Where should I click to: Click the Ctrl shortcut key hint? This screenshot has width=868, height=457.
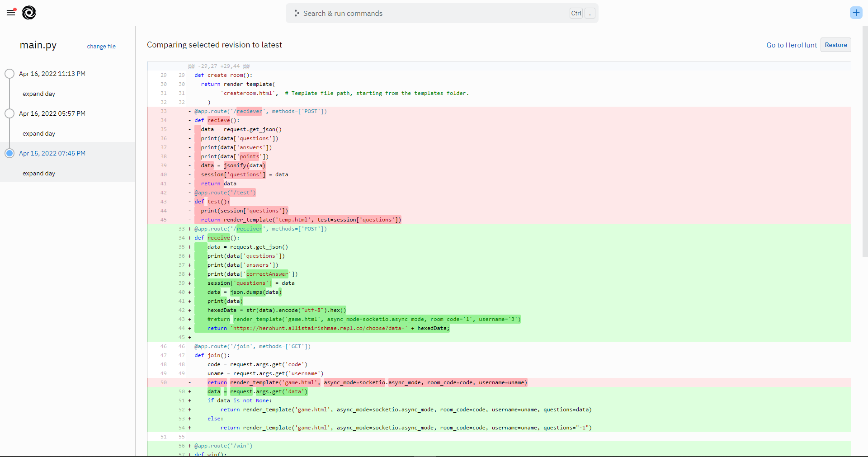coord(576,13)
